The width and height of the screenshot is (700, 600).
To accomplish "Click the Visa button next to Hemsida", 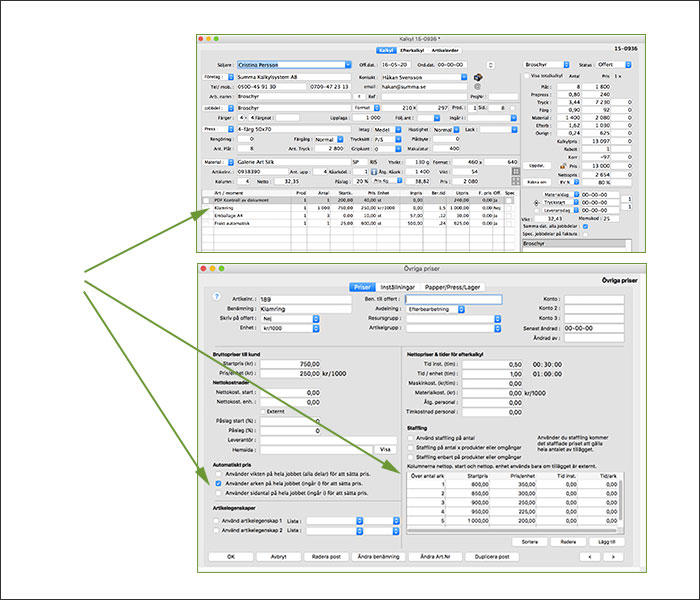I will (385, 450).
